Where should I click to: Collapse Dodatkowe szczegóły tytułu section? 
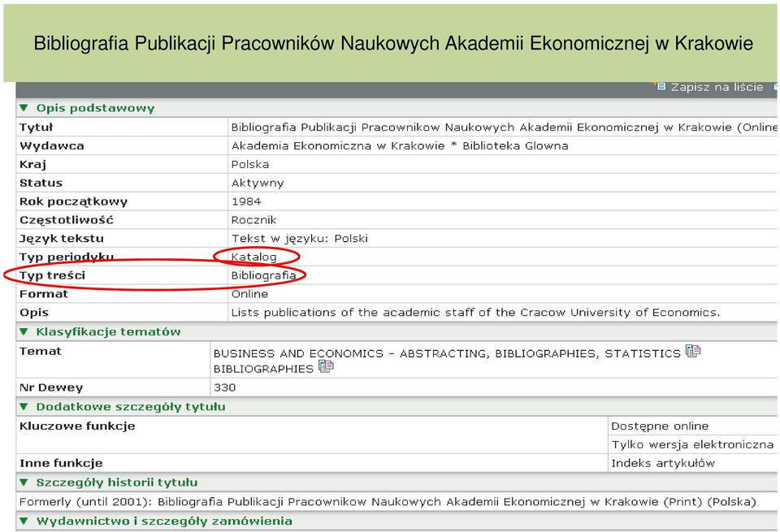point(24,407)
